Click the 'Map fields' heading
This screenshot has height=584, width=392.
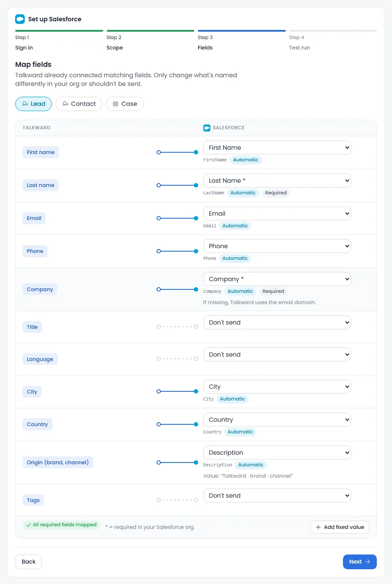point(33,65)
